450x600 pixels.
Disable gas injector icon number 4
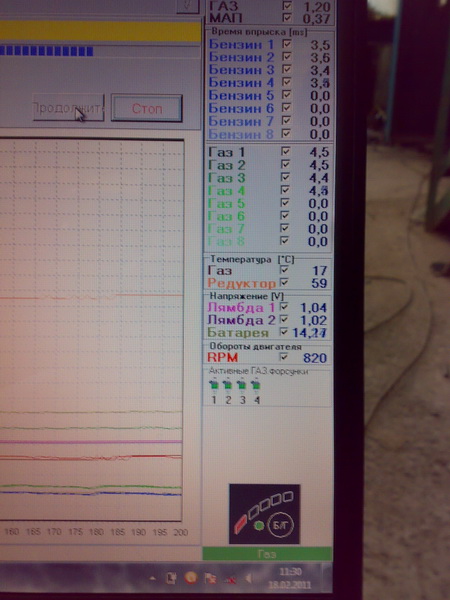(x=256, y=384)
